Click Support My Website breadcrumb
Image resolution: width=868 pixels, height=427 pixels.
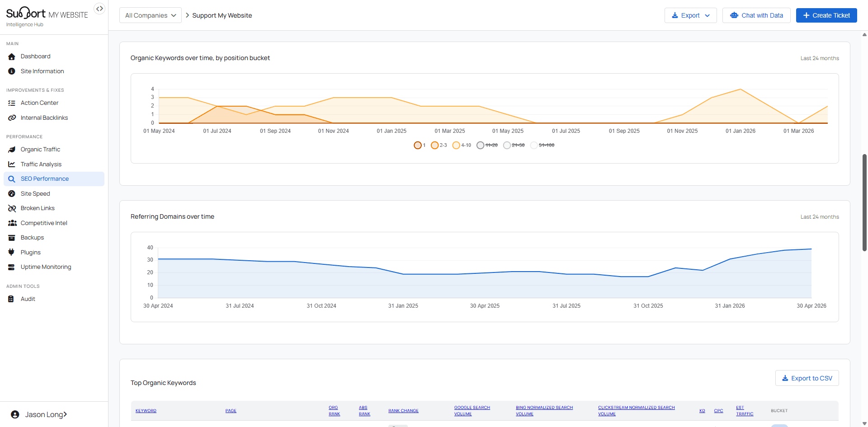pyautogui.click(x=222, y=15)
